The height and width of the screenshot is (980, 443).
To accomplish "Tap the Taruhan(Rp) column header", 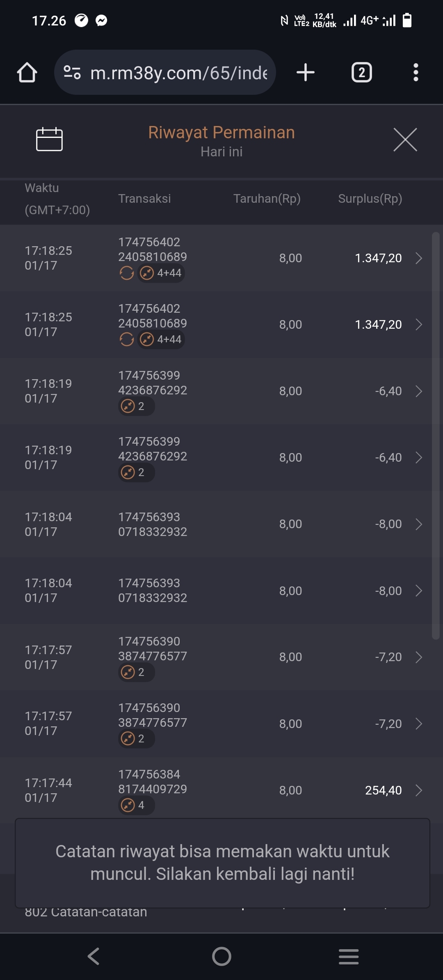I will click(267, 199).
